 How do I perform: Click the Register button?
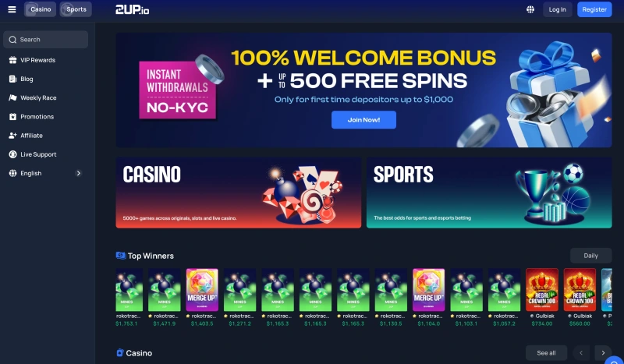(594, 9)
